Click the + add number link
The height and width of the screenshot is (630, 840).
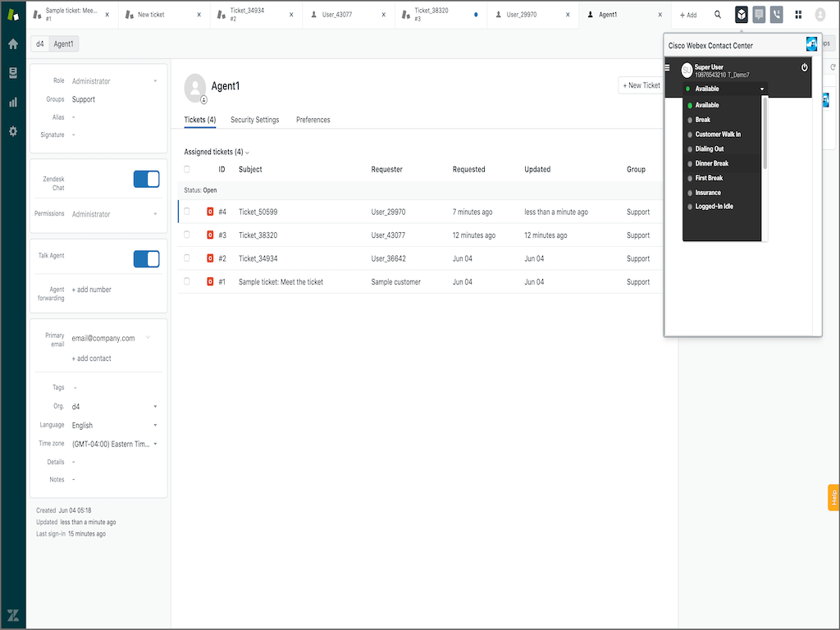92,290
